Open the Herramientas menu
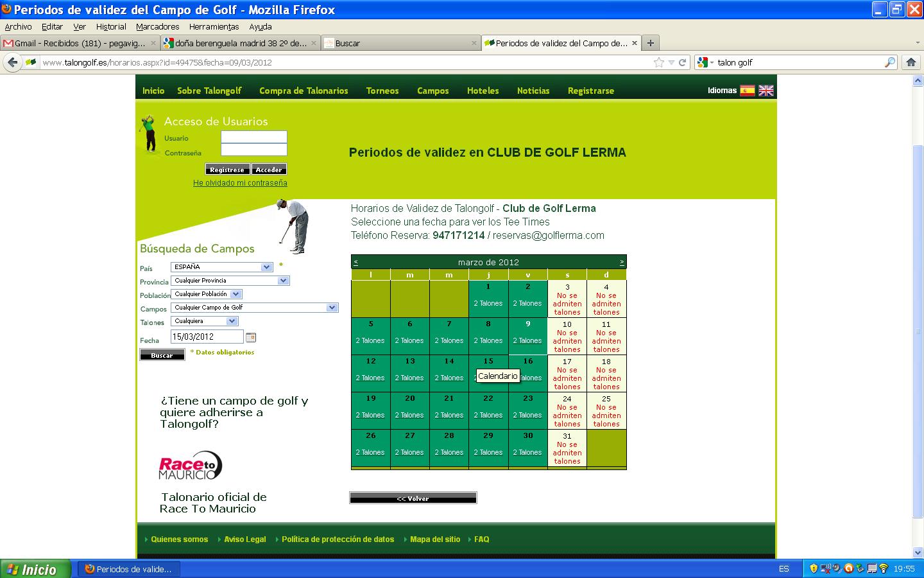 click(x=214, y=26)
